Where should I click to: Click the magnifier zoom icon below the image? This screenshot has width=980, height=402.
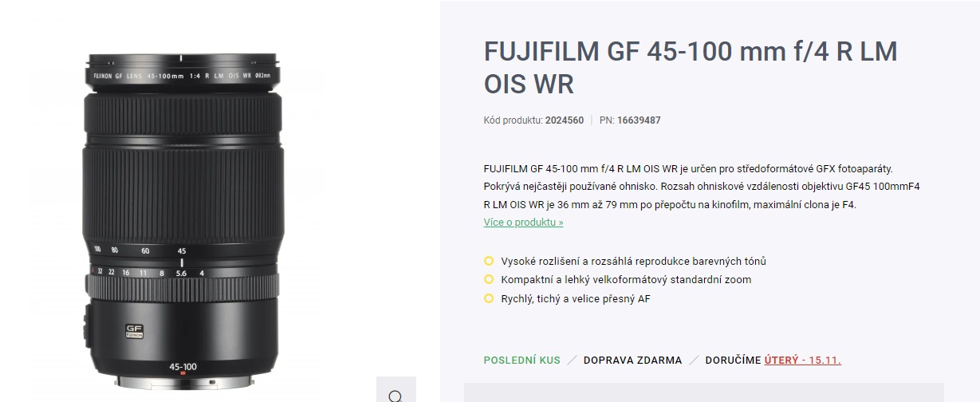[396, 394]
